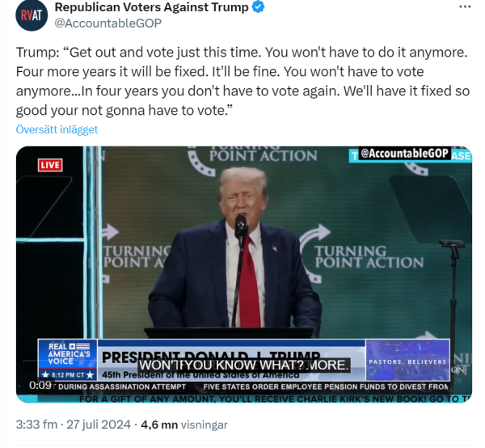
Task: Play the embedded Trump speech video
Action: pyautogui.click(x=244, y=274)
